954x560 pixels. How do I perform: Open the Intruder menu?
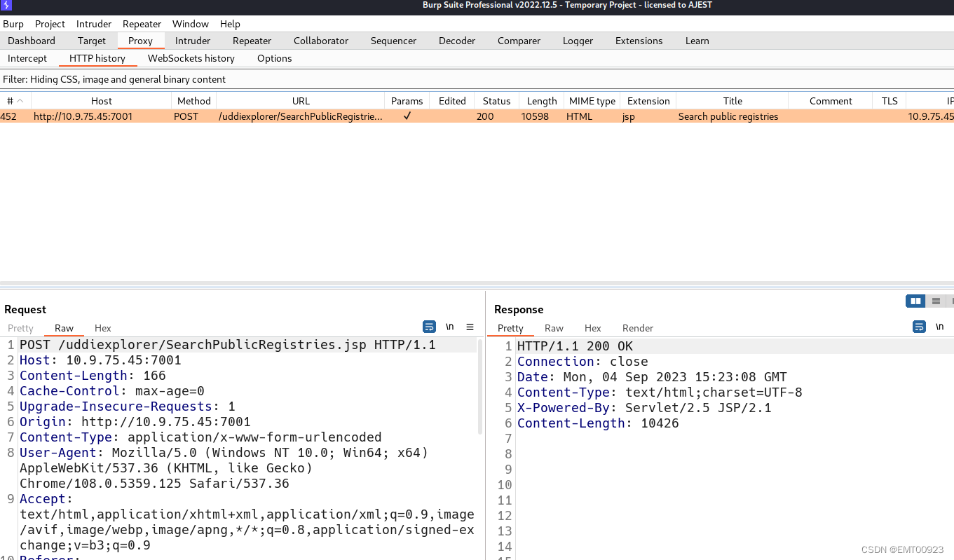pos(94,24)
